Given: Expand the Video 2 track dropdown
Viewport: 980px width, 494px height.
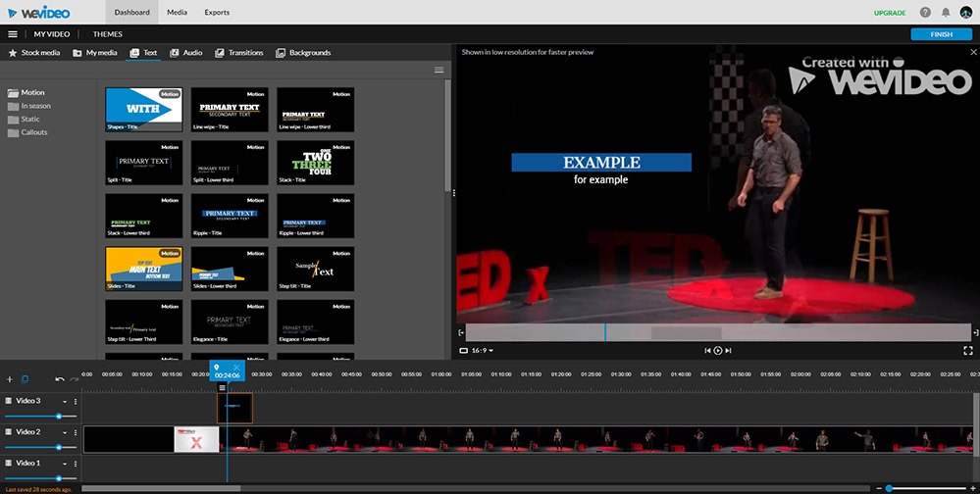Looking at the screenshot, I should click(x=65, y=433).
